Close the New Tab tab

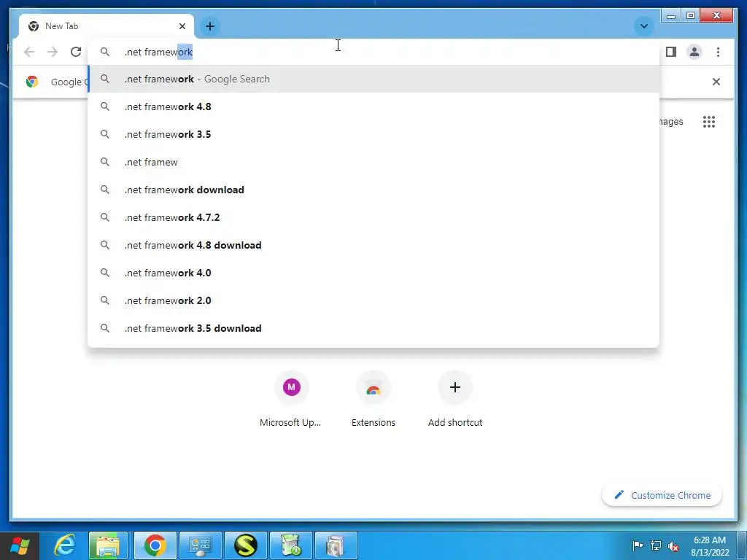(182, 26)
